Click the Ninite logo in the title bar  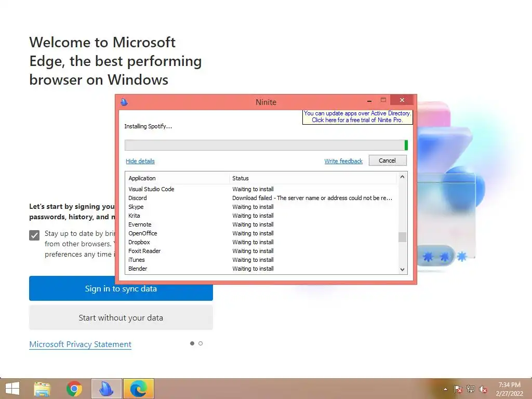(124, 102)
